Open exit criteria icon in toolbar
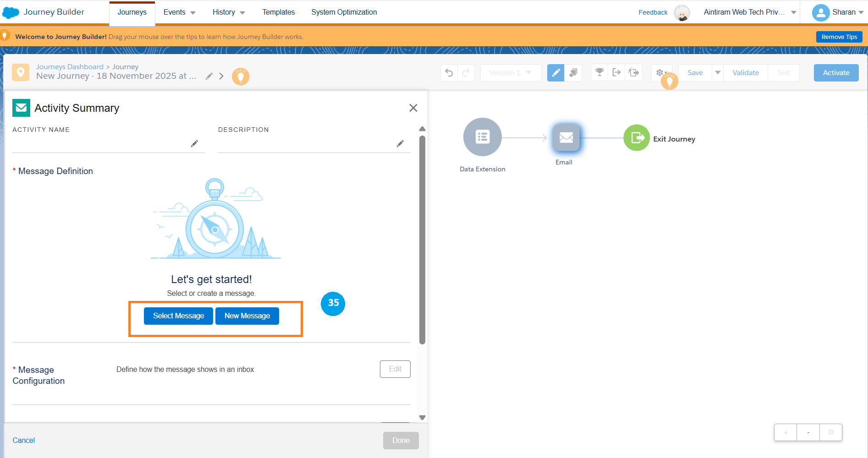Image resolution: width=868 pixels, height=458 pixels. (x=616, y=72)
